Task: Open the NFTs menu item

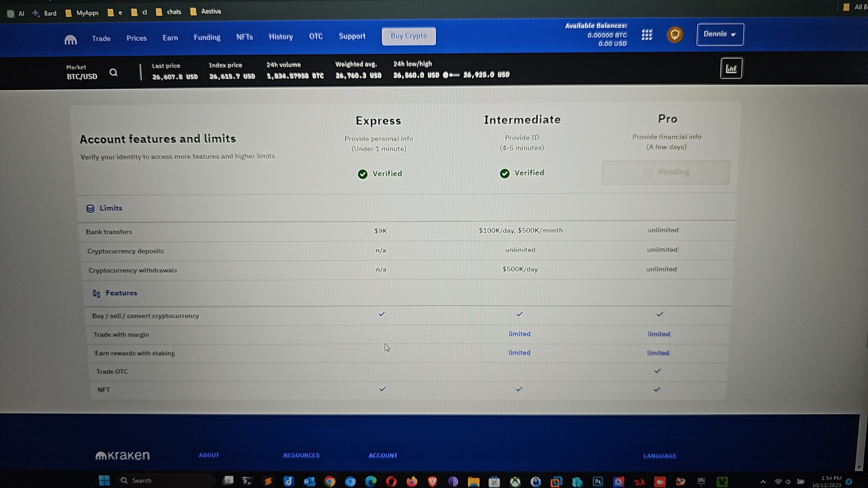Action: pyautogui.click(x=244, y=37)
